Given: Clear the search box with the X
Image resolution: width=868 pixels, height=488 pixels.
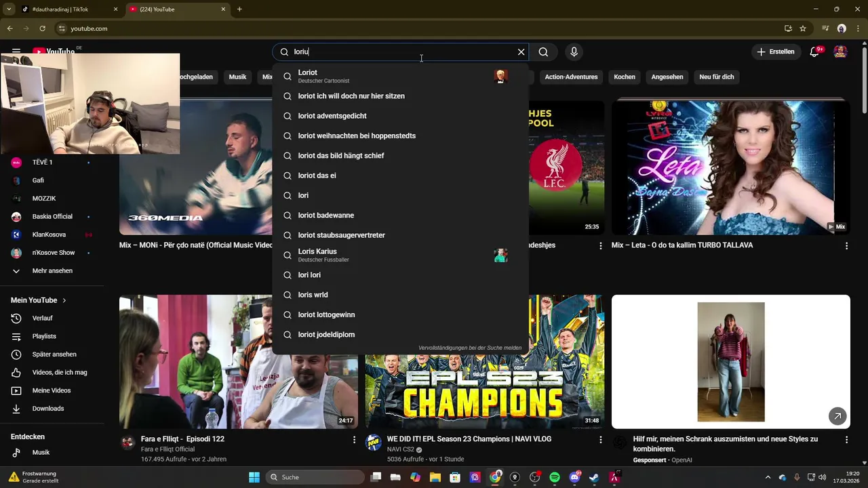Looking at the screenshot, I should 521,52.
